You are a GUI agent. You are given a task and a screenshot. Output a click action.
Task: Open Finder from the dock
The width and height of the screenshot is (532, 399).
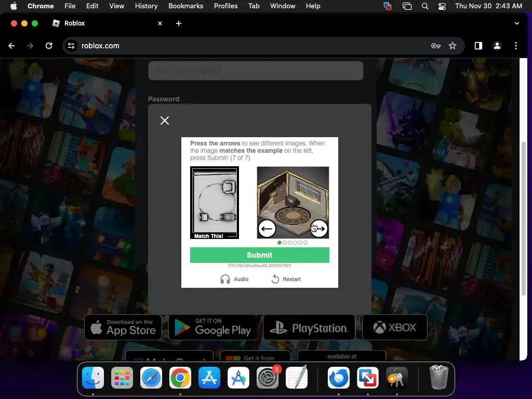point(93,378)
